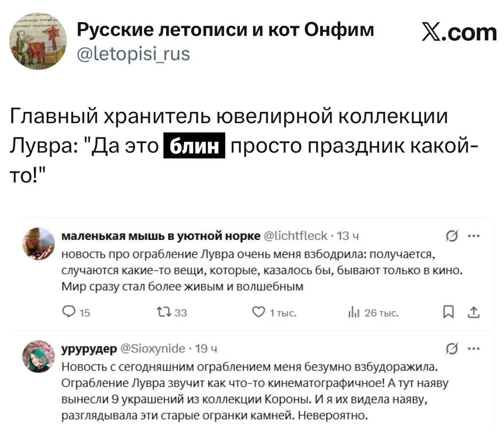Viewport: 504px width, 437px height.
Task: Click the Русские летописи и кот Онфим name
Action: pos(226,30)
